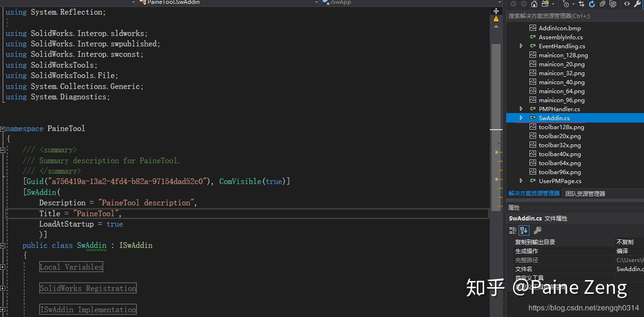Switch to the 团队资源管理器 tab
The width and height of the screenshot is (644, 317).
click(587, 193)
